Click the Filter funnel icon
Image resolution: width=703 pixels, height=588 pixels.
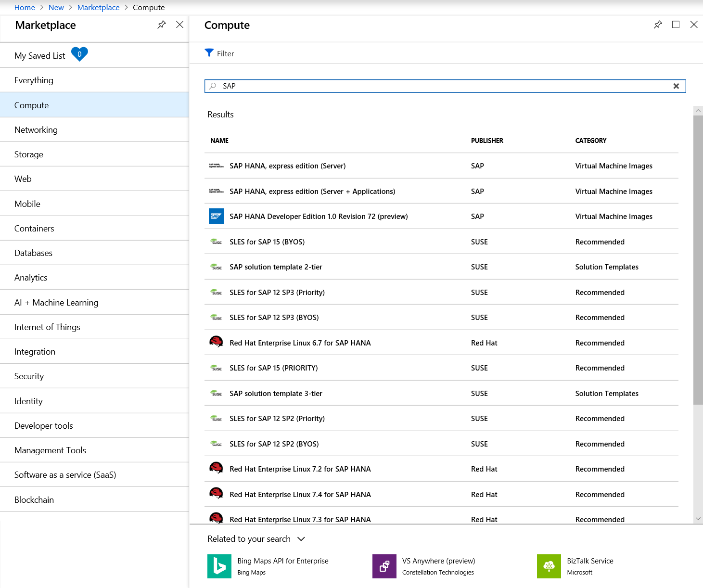209,53
